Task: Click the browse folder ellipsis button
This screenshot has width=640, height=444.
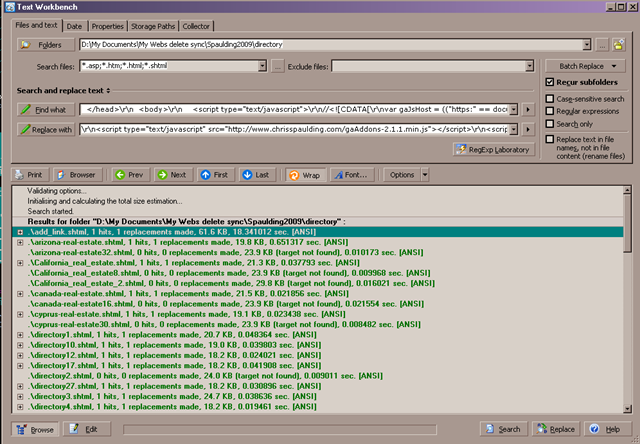Action: (602, 44)
